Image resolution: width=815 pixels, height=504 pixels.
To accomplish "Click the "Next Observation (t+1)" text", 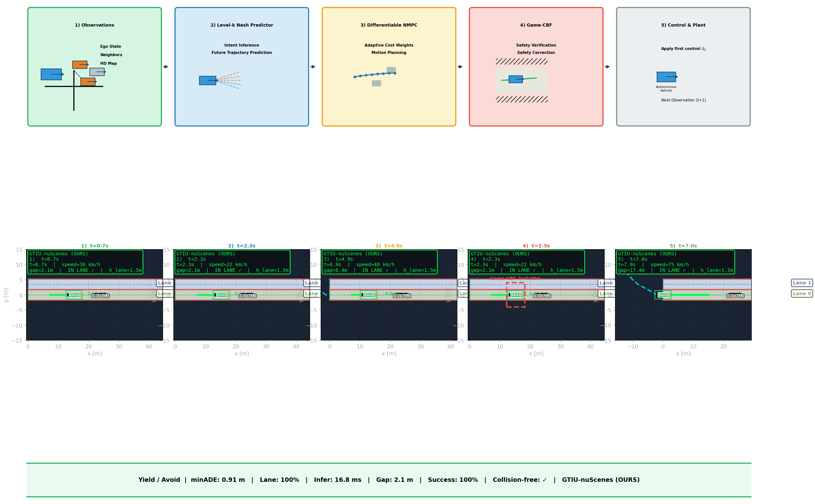I will pyautogui.click(x=683, y=100).
